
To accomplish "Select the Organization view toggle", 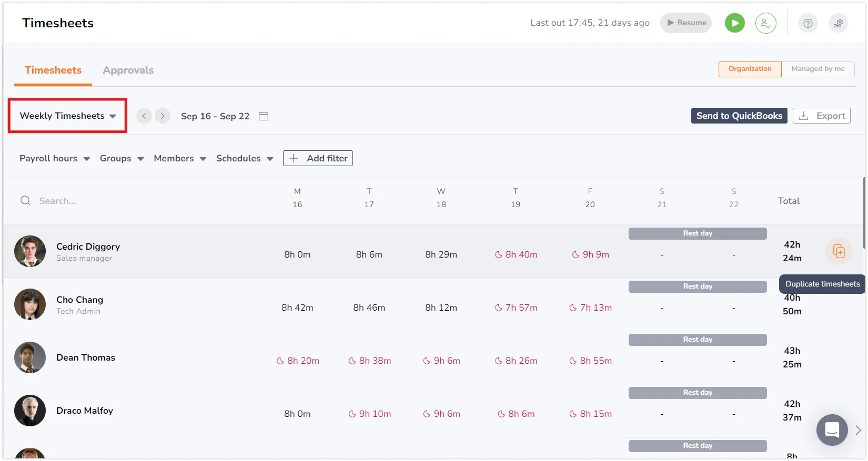I will click(750, 69).
